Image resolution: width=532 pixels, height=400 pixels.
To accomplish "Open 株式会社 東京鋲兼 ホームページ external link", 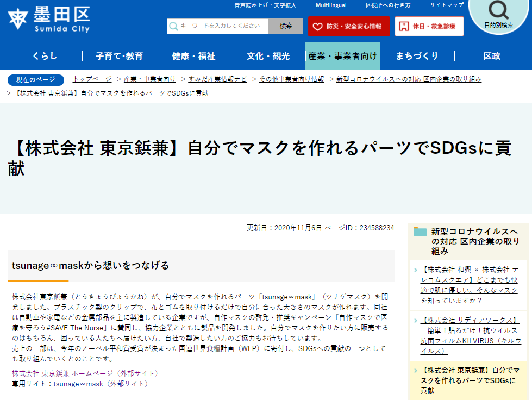I will pos(86,373).
